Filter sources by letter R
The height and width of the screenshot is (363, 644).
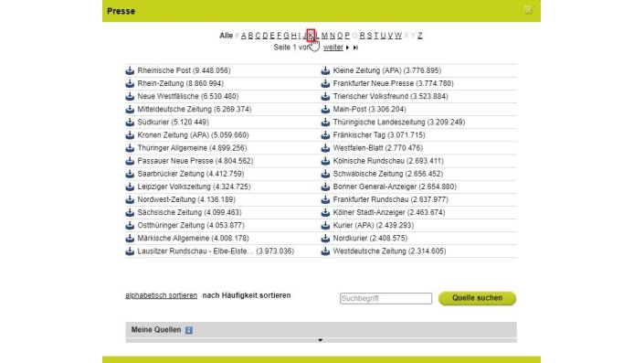pyautogui.click(x=362, y=36)
